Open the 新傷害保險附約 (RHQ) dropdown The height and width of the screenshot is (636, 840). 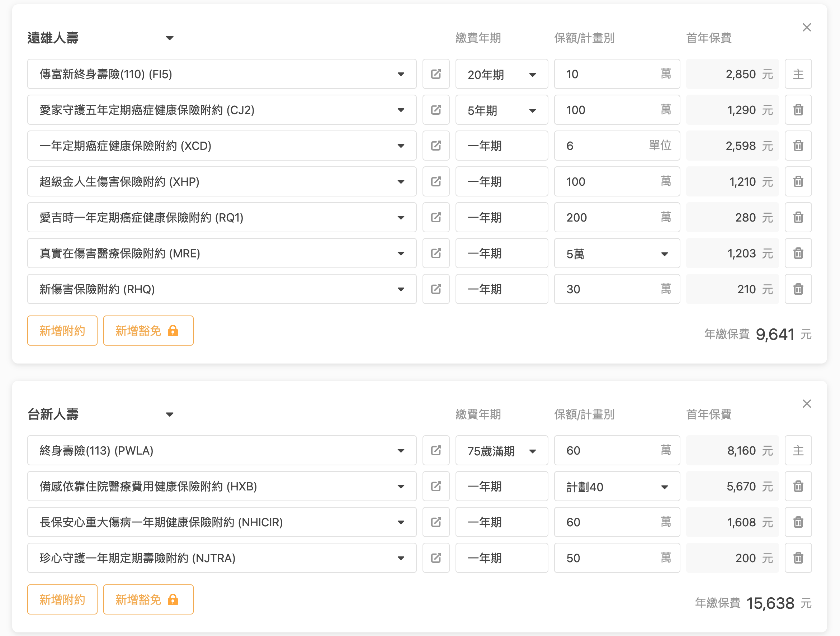(x=222, y=289)
